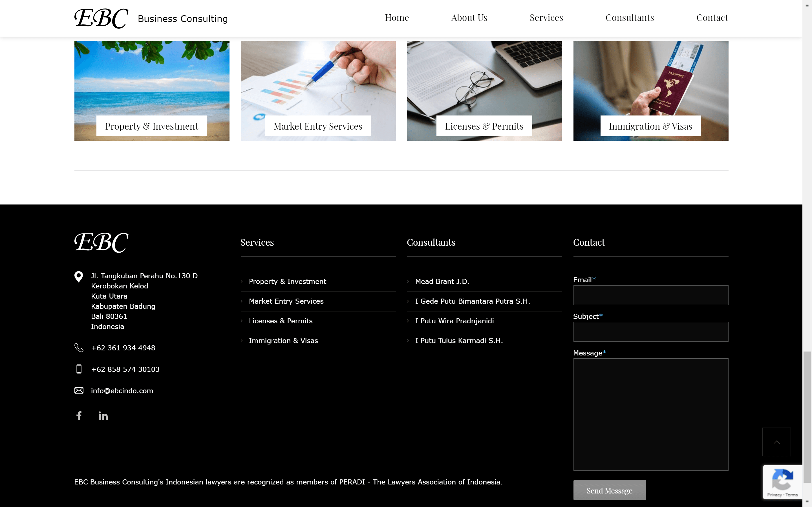Click inside the Message text area
Viewport: 812px width, 507px height.
click(650, 414)
